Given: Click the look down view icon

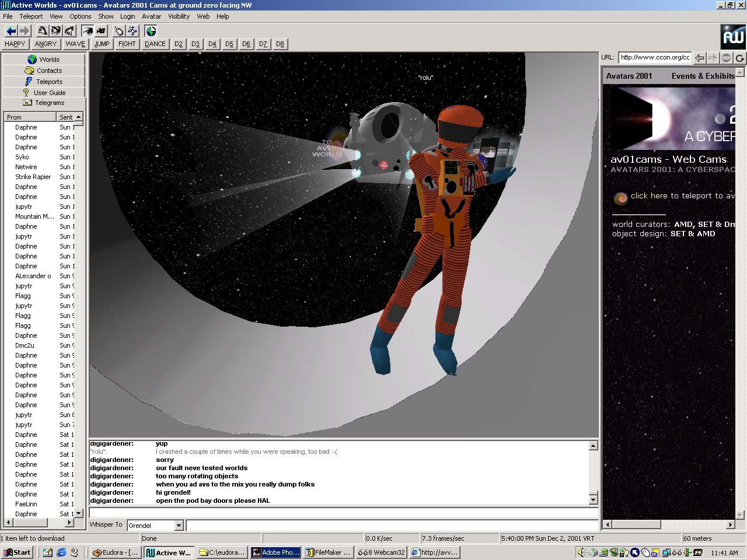Looking at the screenshot, I should pyautogui.click(x=69, y=31).
